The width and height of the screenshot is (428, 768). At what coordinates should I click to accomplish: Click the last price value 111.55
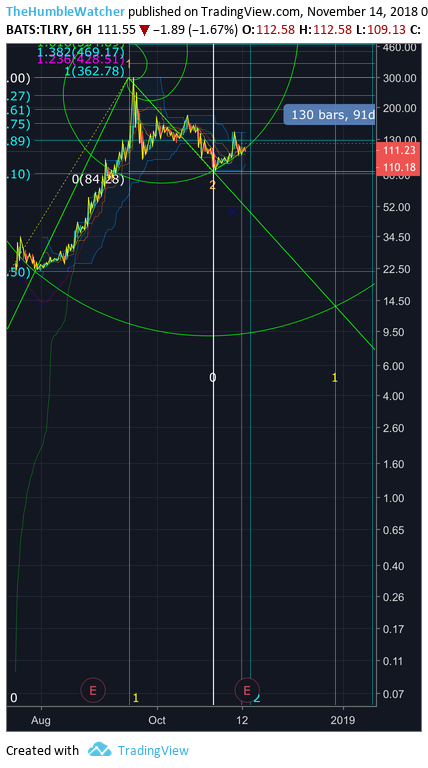coord(117,30)
